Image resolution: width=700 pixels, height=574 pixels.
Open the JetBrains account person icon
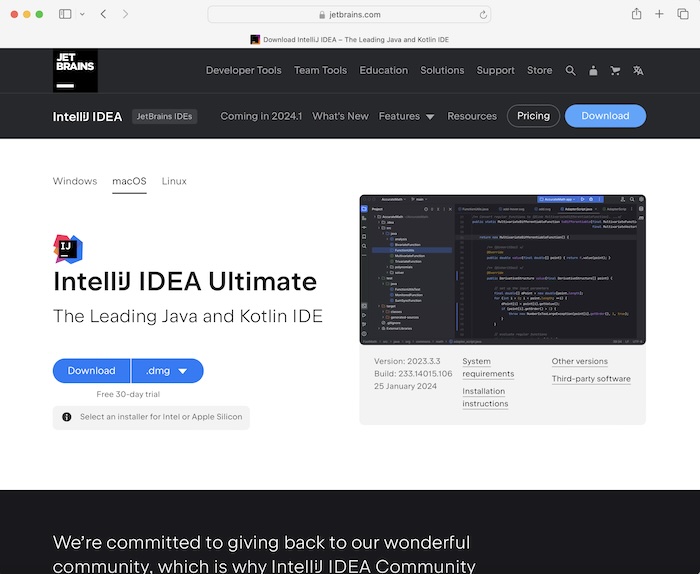tap(593, 71)
